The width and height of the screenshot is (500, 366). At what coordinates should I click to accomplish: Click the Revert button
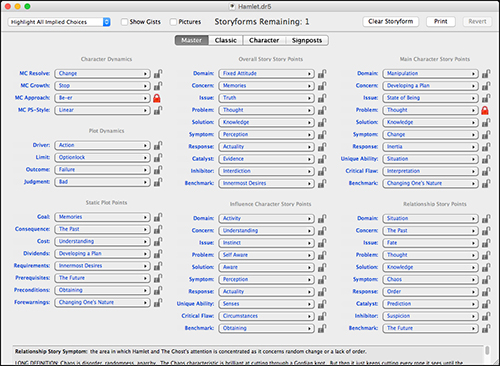(x=477, y=22)
